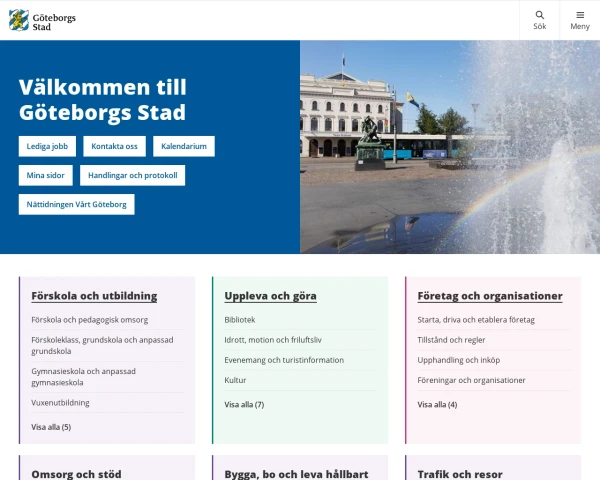Open Handlingar och protokoll
The width and height of the screenshot is (600, 480).
pos(132,175)
